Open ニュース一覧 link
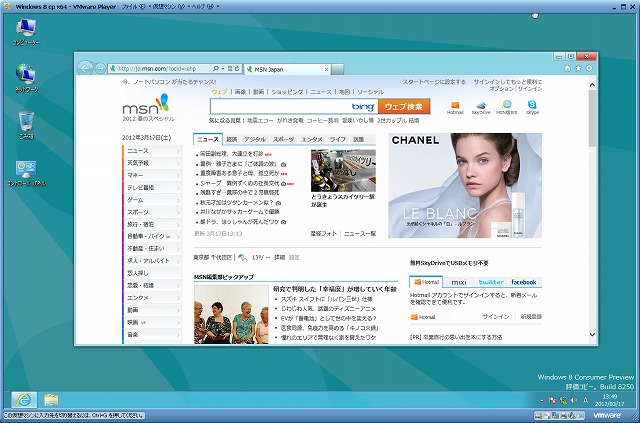The height and width of the screenshot is (423, 640). coord(360,234)
